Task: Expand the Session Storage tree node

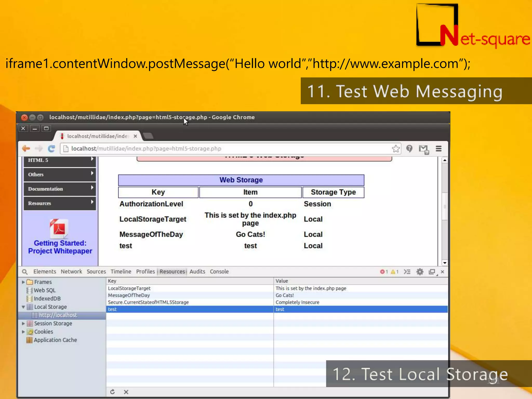Action: click(23, 324)
